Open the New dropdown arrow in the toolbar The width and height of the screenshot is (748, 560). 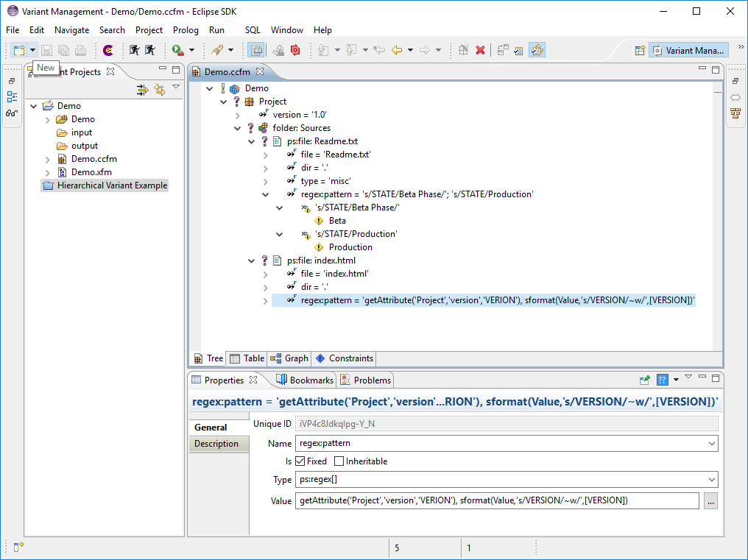32,50
